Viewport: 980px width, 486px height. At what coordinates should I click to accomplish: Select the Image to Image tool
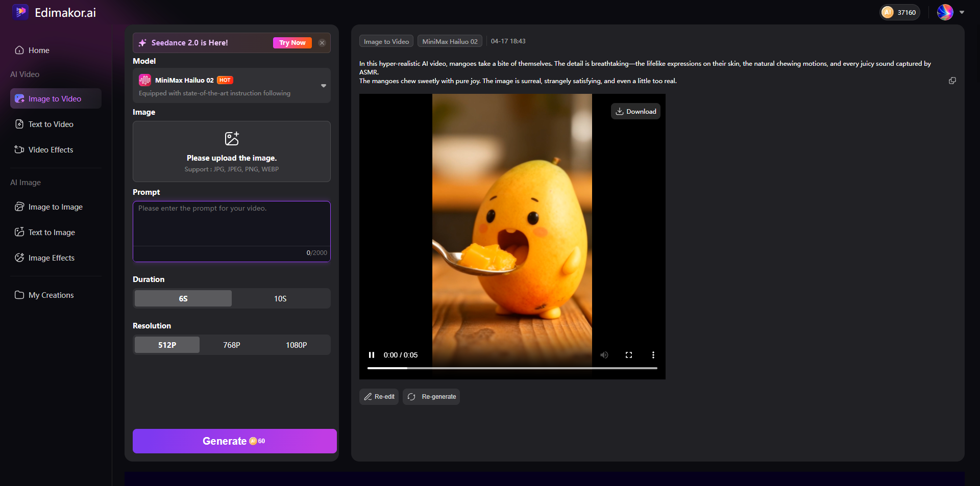tap(55, 207)
